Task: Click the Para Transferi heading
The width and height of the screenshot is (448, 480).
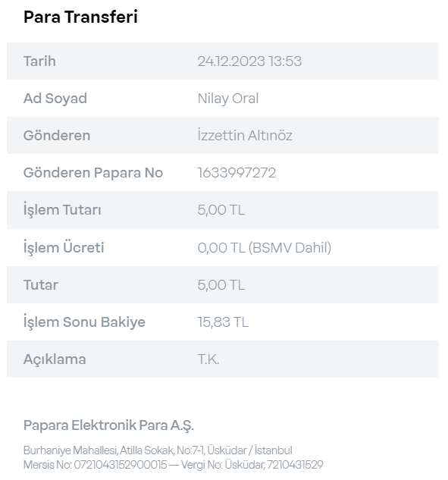Action: tap(80, 17)
